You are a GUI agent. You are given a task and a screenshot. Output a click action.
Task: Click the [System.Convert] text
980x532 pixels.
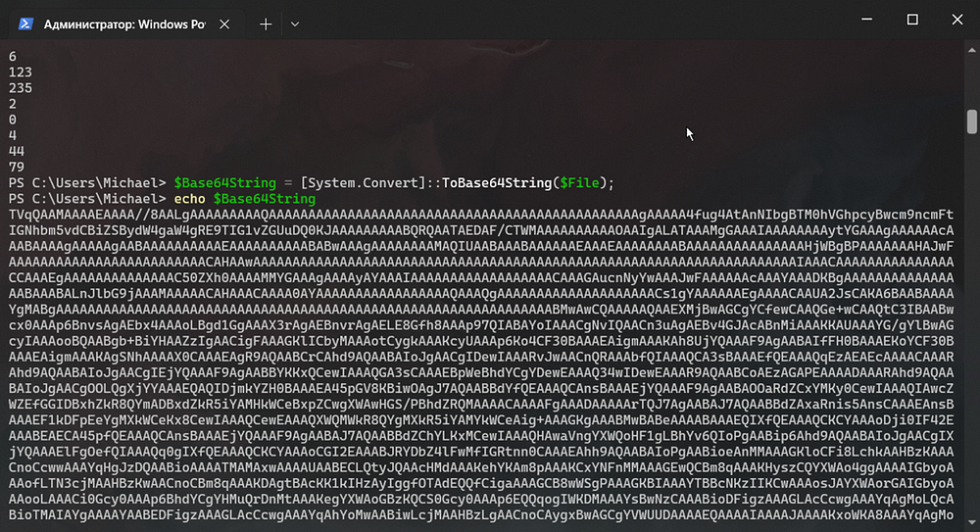[x=363, y=183]
